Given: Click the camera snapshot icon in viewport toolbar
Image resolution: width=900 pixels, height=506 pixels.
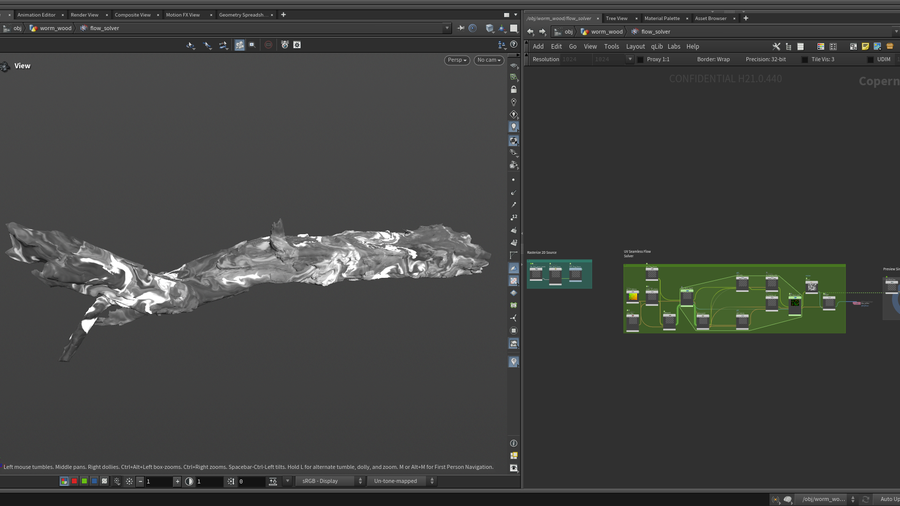Looking at the screenshot, I should pyautogui.click(x=297, y=45).
